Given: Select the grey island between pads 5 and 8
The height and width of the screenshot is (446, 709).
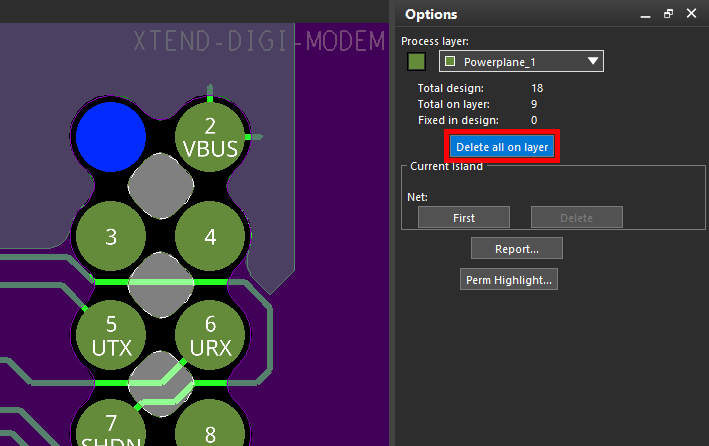Looking at the screenshot, I should 161,384.
